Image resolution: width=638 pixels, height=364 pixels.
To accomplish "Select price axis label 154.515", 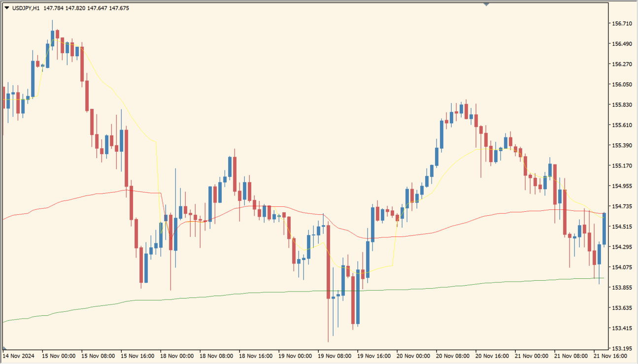I will tap(622, 227).
